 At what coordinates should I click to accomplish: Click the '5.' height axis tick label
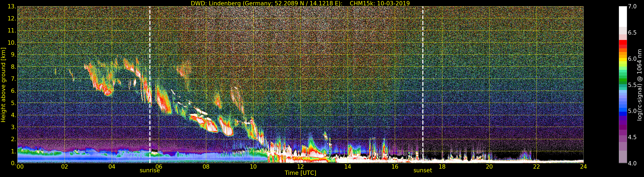pos(13,103)
